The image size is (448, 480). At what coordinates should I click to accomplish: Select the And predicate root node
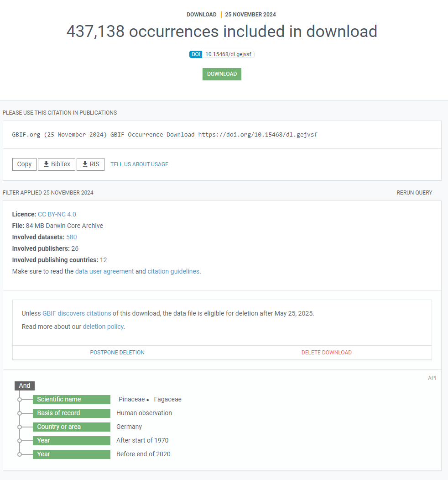(x=25, y=385)
